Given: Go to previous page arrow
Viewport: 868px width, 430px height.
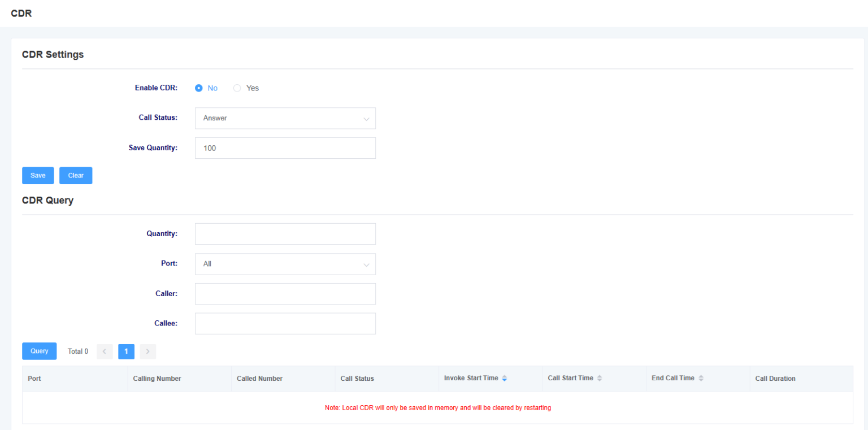Looking at the screenshot, I should (105, 351).
